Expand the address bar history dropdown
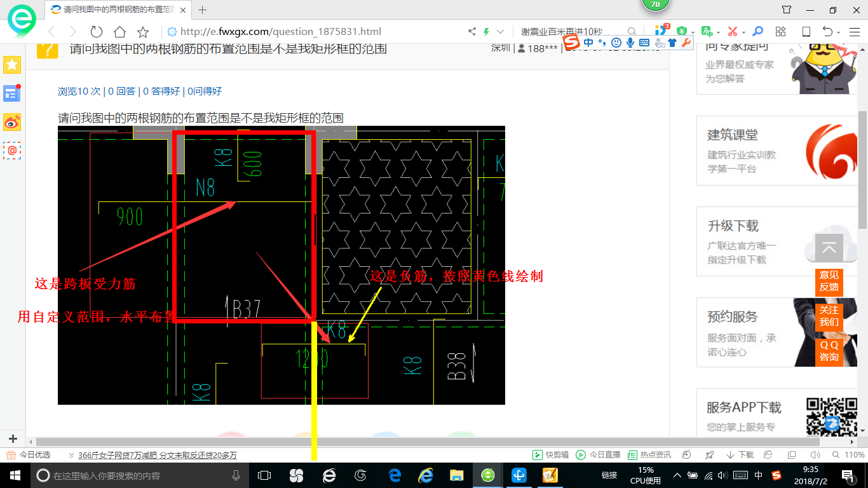Image resolution: width=868 pixels, height=488 pixels. 500,32
